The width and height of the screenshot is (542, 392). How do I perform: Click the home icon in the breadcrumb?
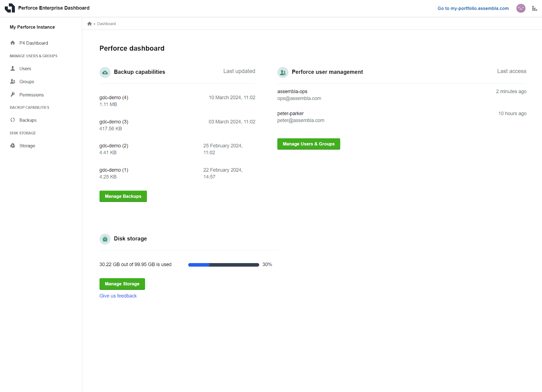coord(89,24)
